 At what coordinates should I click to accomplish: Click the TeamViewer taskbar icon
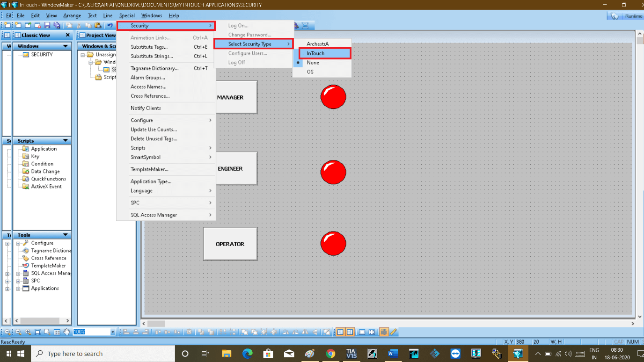(x=455, y=354)
